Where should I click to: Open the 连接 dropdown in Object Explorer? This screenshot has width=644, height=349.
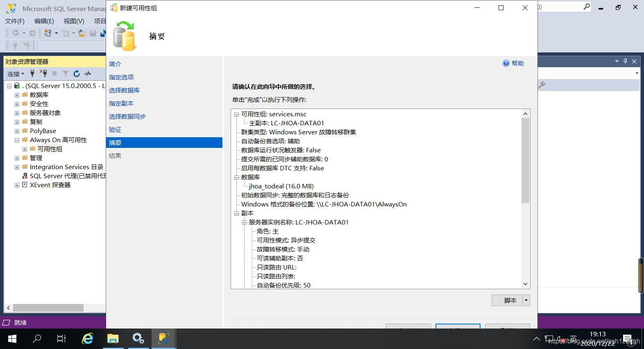click(16, 74)
